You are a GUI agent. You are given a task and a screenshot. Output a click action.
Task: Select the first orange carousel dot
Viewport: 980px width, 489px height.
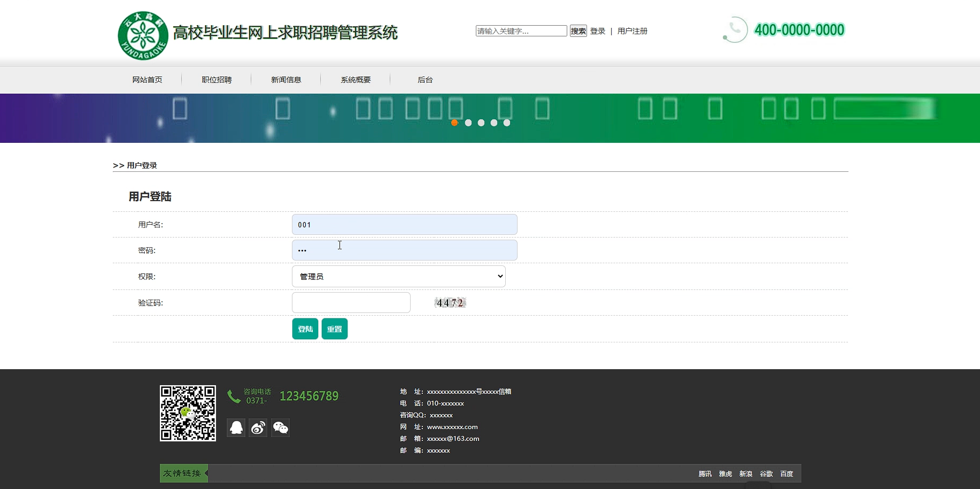click(x=454, y=123)
